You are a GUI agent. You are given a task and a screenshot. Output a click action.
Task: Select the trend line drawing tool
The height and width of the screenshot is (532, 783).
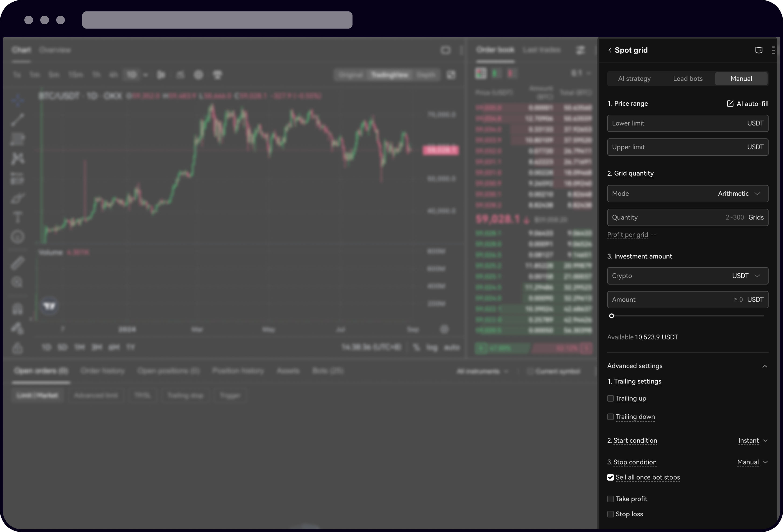point(18,120)
